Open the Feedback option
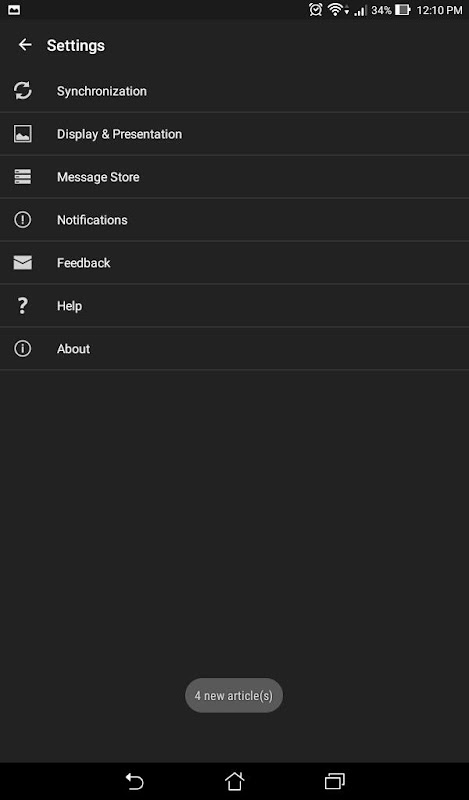The height and width of the screenshot is (800, 469). tap(234, 263)
